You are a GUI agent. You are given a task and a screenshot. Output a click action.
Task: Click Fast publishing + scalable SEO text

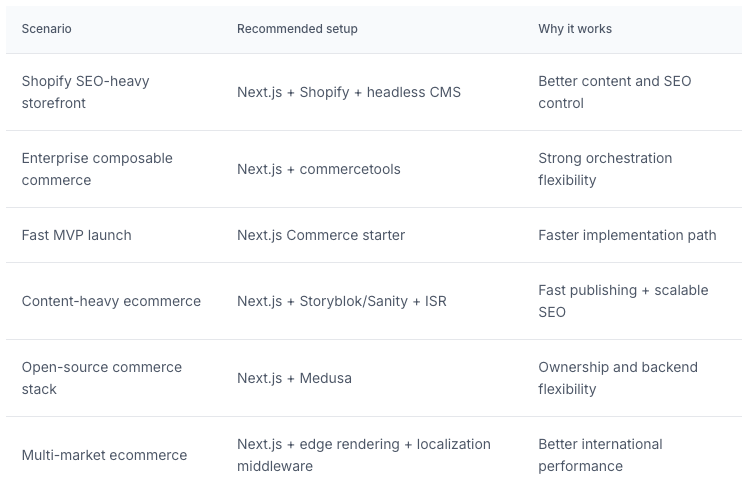click(x=623, y=301)
